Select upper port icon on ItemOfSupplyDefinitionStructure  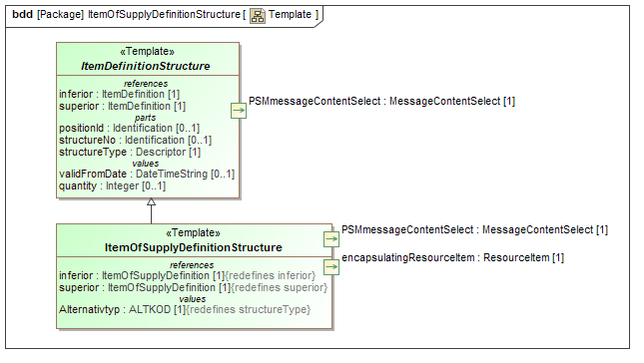[x=331, y=239]
